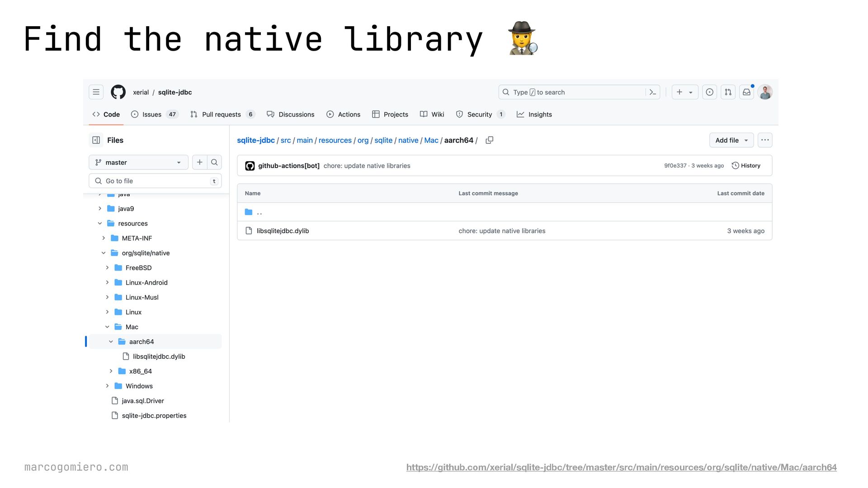The height and width of the screenshot is (488, 868).
Task: Open commit hash 9f0e337
Action: (675, 166)
